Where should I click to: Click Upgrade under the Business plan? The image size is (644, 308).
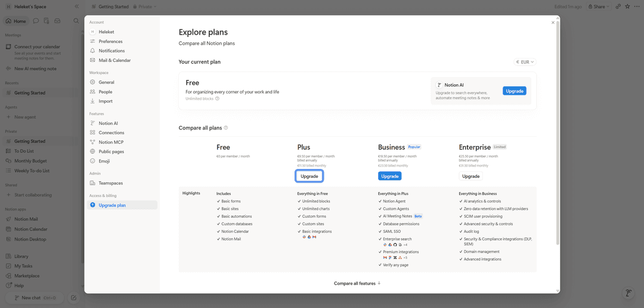[x=390, y=176]
